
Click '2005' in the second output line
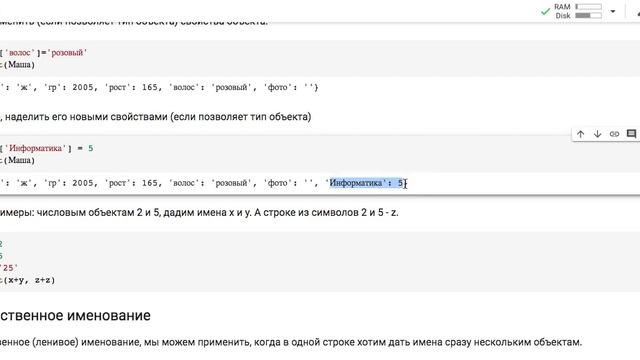coord(83,183)
